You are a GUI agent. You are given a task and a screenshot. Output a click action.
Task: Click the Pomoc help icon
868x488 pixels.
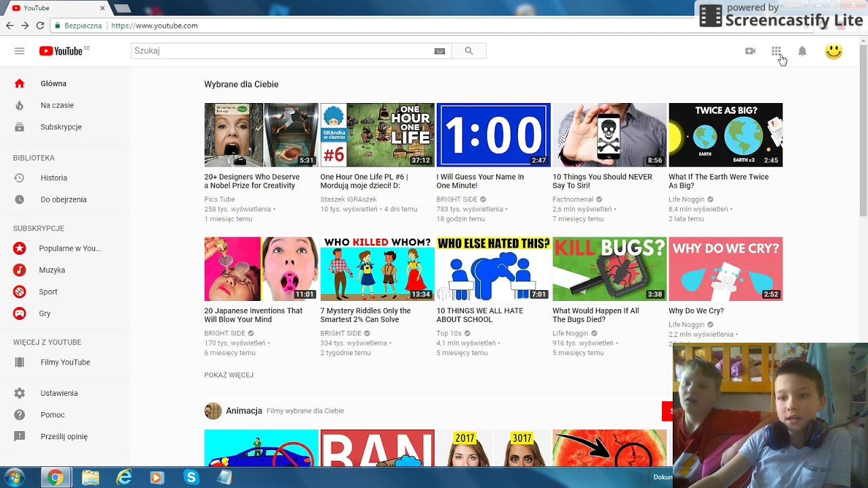pyautogui.click(x=20, y=415)
